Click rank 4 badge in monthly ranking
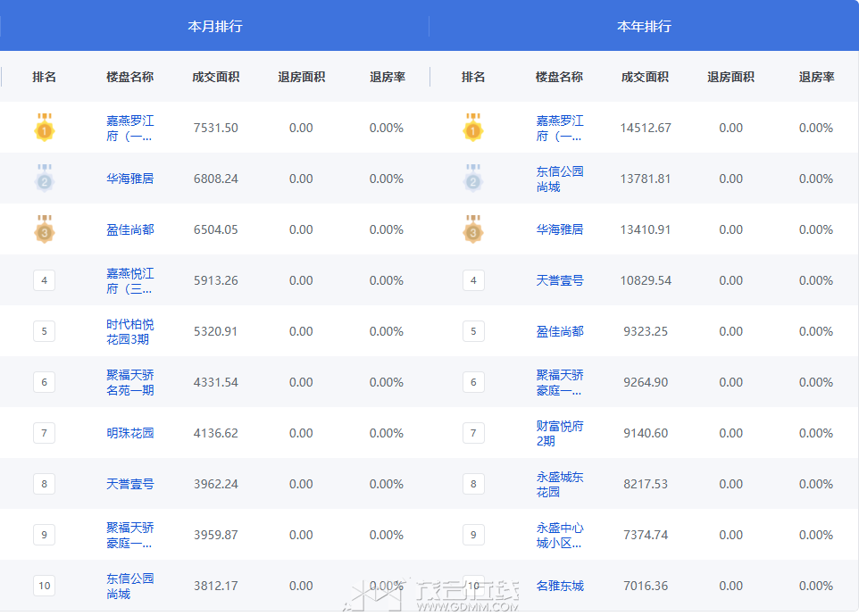Image resolution: width=859 pixels, height=616 pixels. [x=44, y=280]
